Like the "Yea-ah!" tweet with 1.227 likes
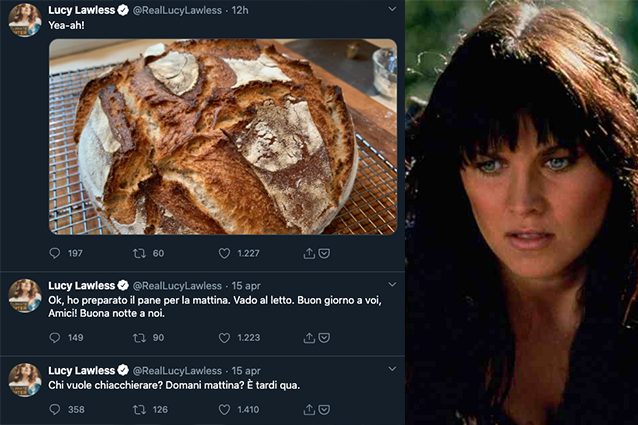The height and width of the screenshot is (425, 638). 225,254
